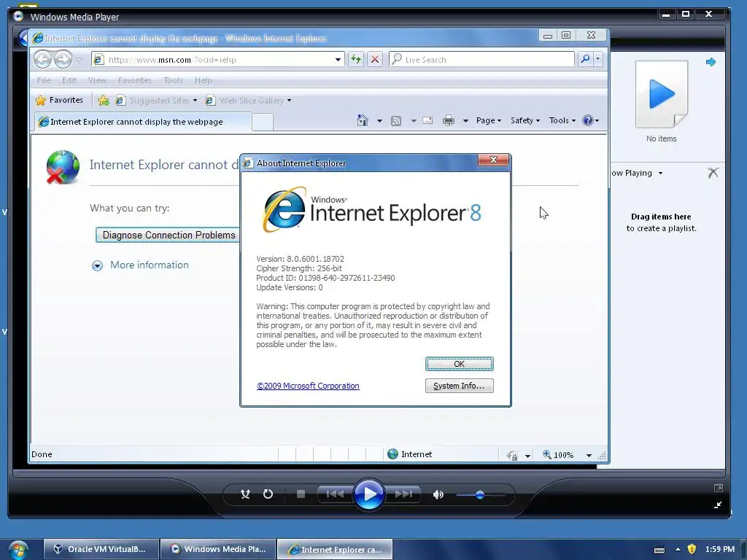Open the Page command menu

(x=489, y=120)
